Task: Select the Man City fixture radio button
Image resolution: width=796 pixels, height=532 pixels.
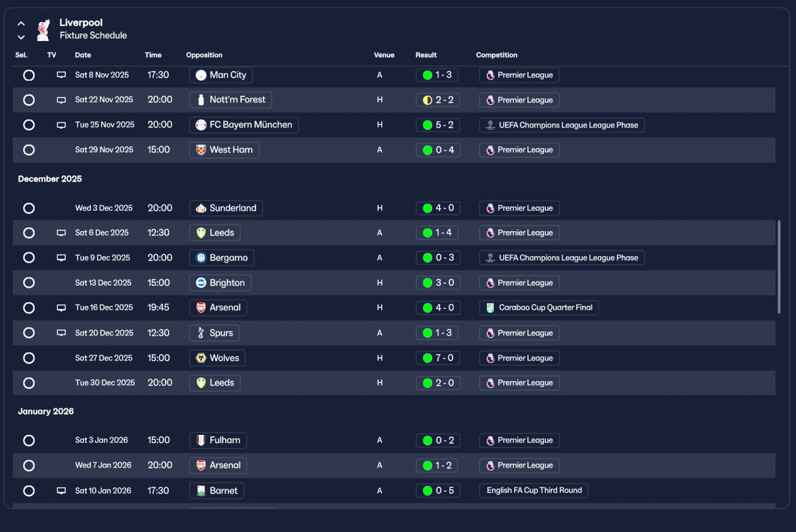Action: (29, 75)
